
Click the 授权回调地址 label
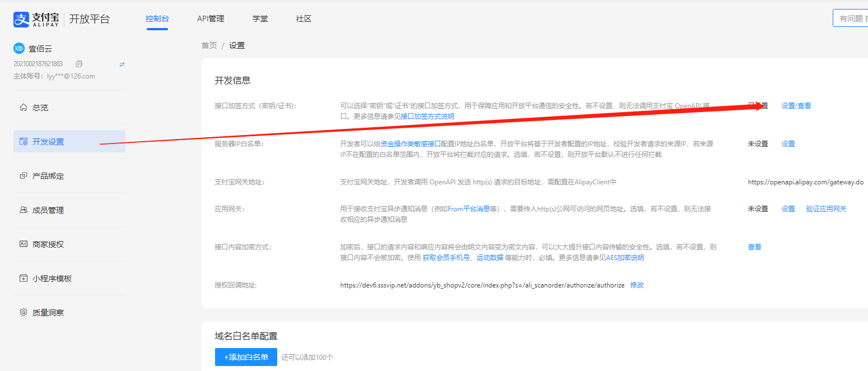pos(236,285)
